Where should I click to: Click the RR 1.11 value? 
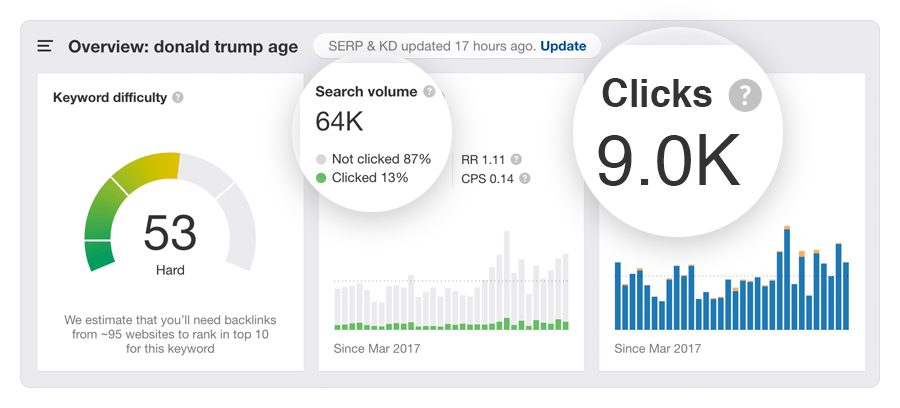[x=485, y=160]
